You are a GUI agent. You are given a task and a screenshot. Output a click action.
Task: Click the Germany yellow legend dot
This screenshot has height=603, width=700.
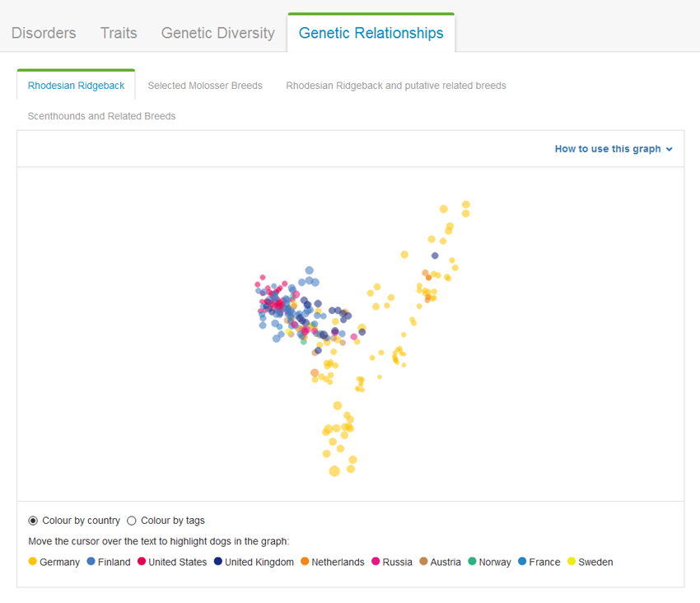pyautogui.click(x=33, y=562)
